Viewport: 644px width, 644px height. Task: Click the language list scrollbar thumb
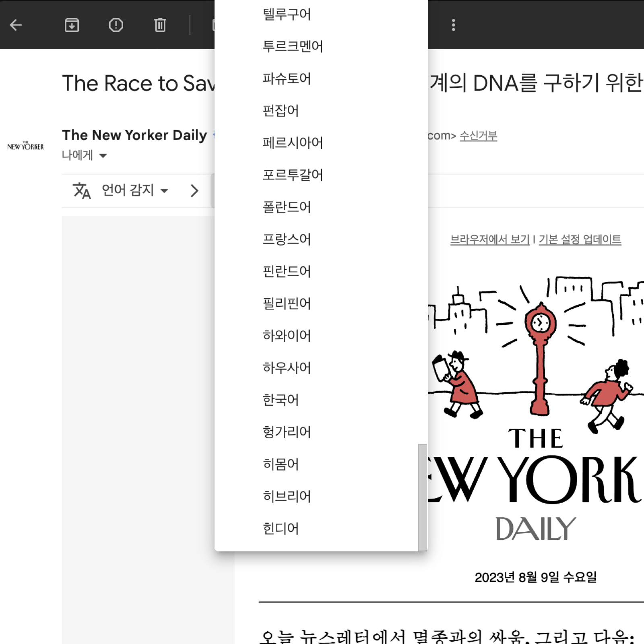[x=422, y=497]
